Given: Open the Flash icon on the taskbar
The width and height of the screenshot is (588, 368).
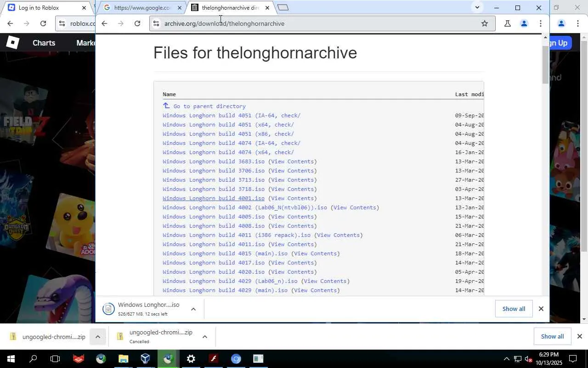Looking at the screenshot, I should pos(213,359).
